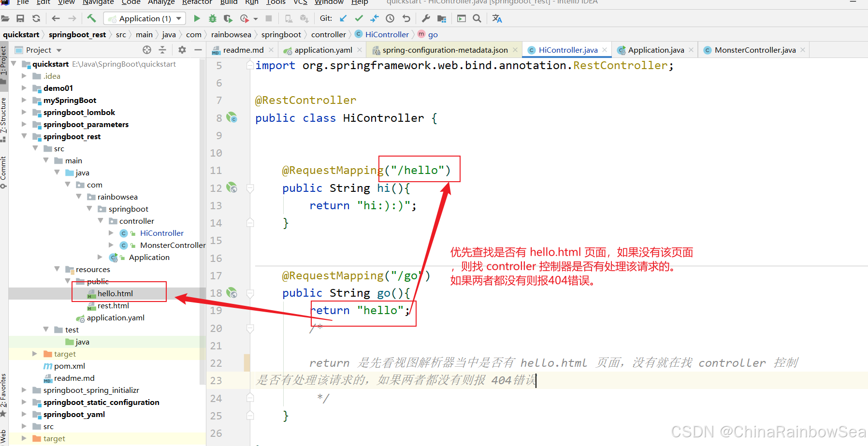868x446 pixels.
Task: Click the Git Commit checkmark icon
Action: point(359,18)
